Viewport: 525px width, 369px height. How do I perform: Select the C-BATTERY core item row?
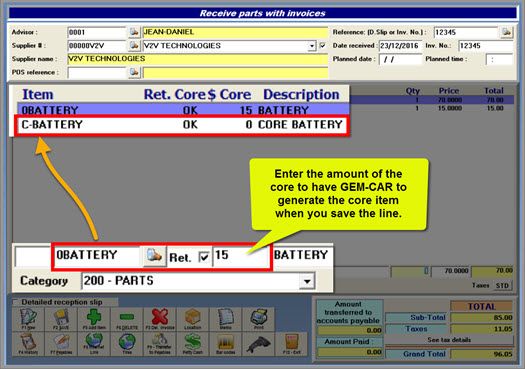pos(182,125)
